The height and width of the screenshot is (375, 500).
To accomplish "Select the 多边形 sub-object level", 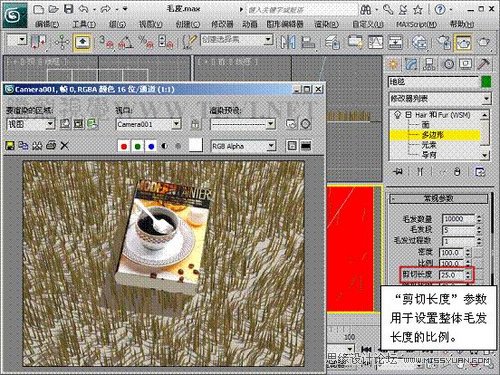I will [x=433, y=135].
